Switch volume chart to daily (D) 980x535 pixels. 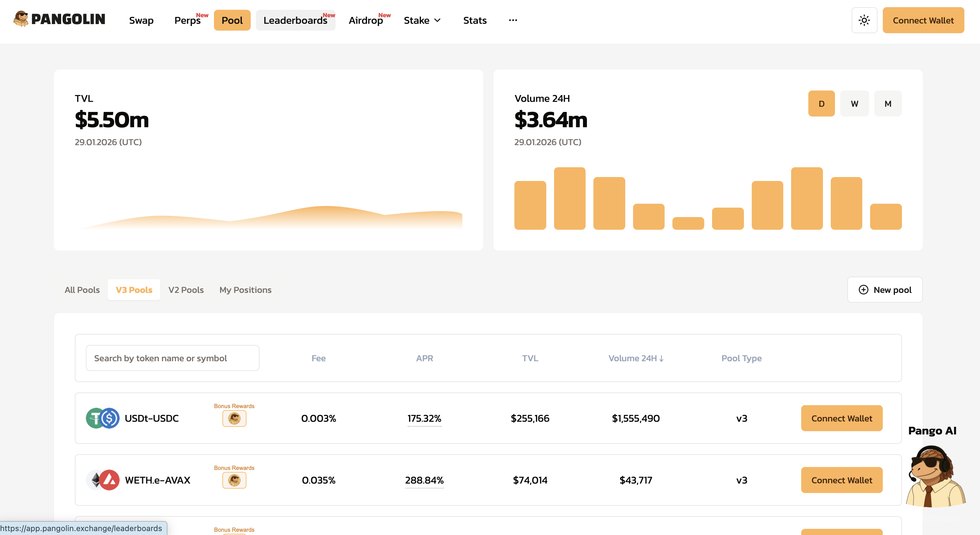(821, 103)
